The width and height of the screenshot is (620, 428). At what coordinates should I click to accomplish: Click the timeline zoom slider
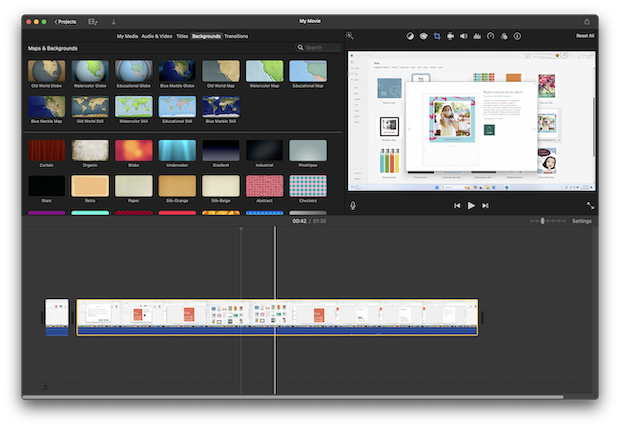coord(544,221)
